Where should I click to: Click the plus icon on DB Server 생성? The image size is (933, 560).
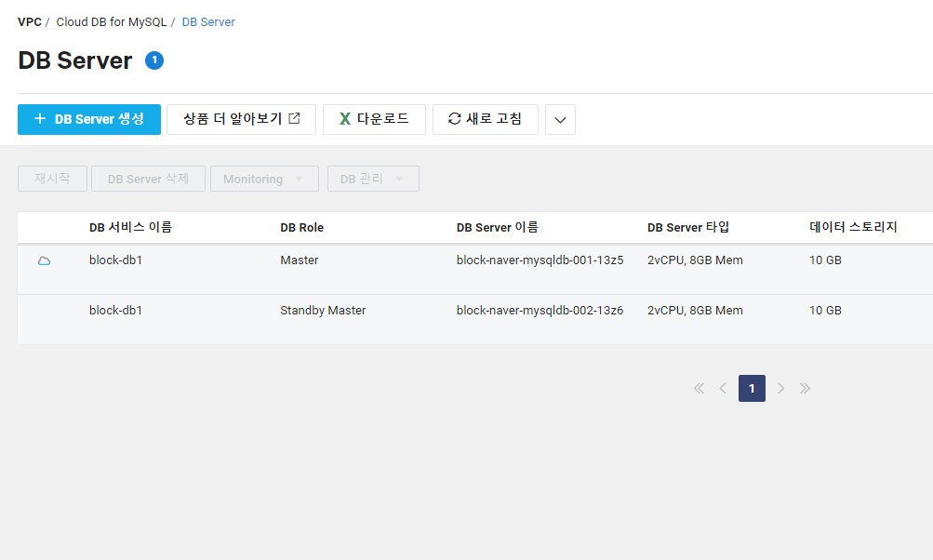pyautogui.click(x=38, y=118)
